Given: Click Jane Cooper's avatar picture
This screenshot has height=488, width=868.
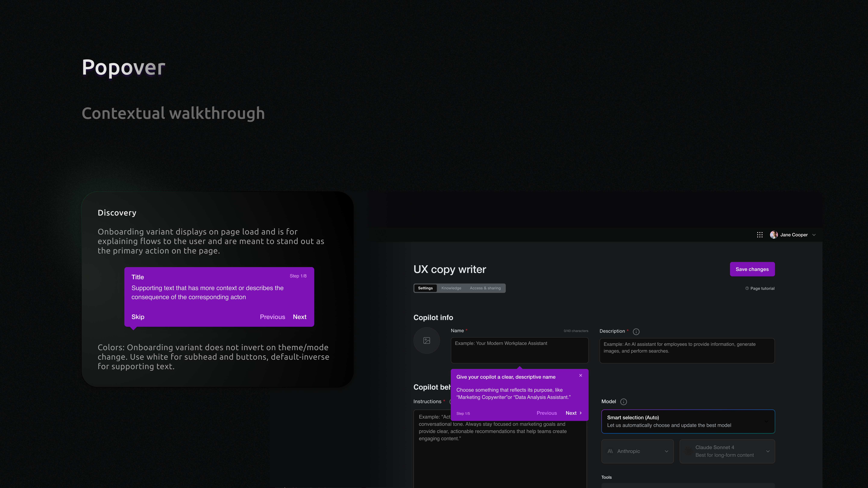Looking at the screenshot, I should click(x=774, y=235).
